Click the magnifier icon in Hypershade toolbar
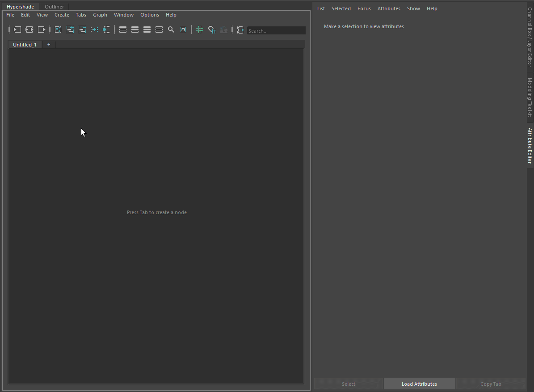This screenshot has width=534, height=392. pyautogui.click(x=171, y=30)
